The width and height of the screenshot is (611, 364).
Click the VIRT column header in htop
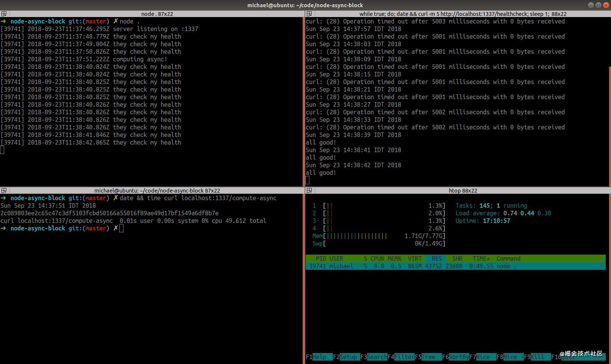point(415,258)
